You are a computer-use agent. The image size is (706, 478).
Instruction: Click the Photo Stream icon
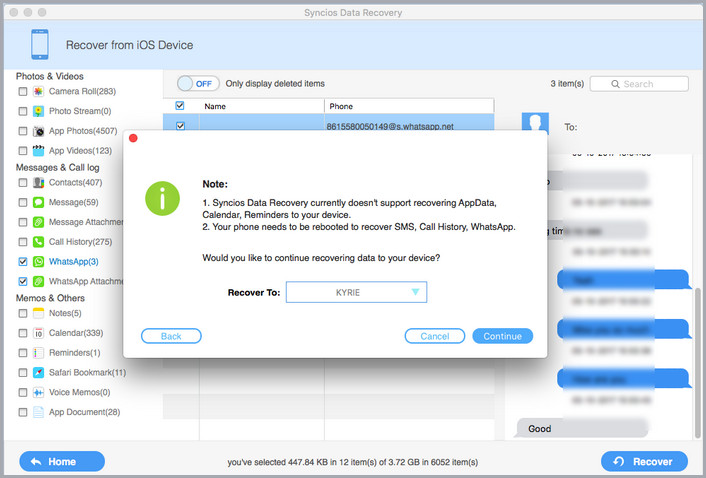[38, 111]
